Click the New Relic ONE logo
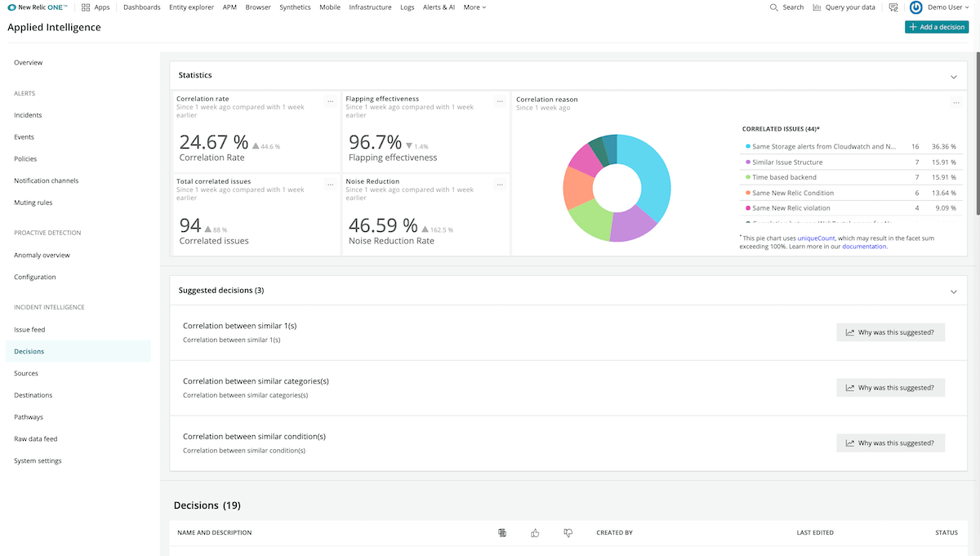Image resolution: width=980 pixels, height=556 pixels. (38, 7)
